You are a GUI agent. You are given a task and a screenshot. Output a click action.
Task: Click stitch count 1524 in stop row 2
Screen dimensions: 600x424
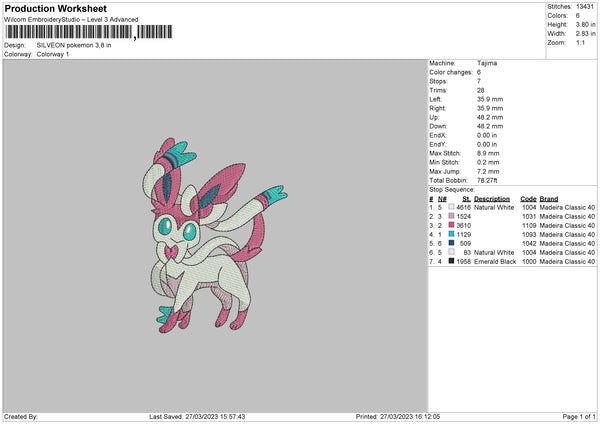pos(463,217)
